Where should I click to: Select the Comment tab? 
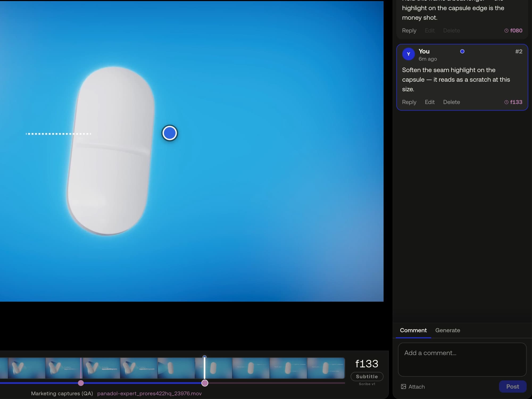coord(413,330)
